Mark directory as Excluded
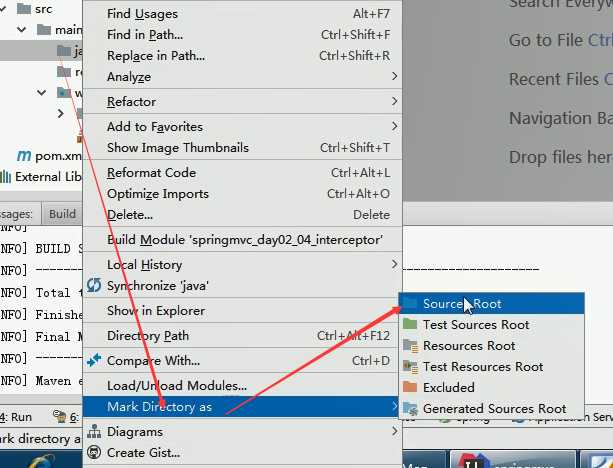Screen dimensions: 613x468 [x=492, y=387]
